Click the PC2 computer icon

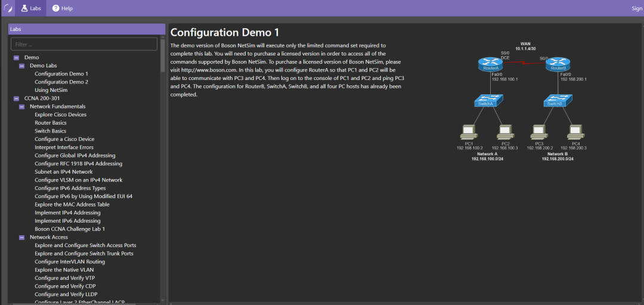[x=505, y=131]
